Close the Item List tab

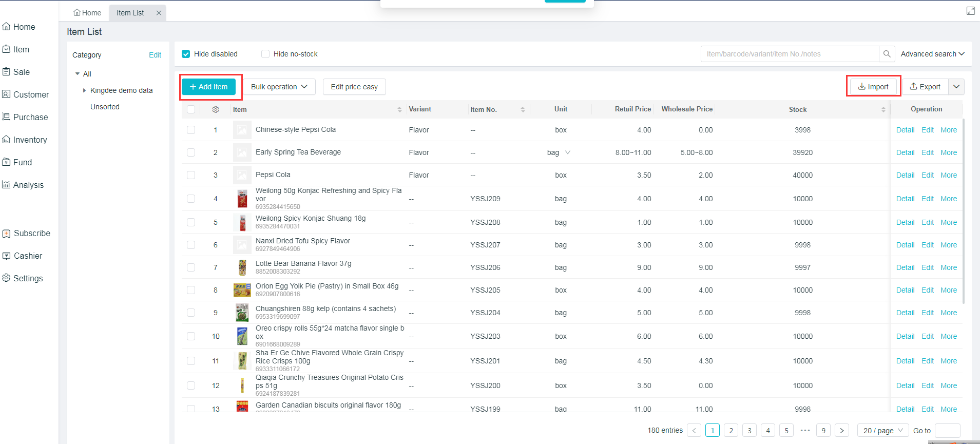tap(159, 13)
